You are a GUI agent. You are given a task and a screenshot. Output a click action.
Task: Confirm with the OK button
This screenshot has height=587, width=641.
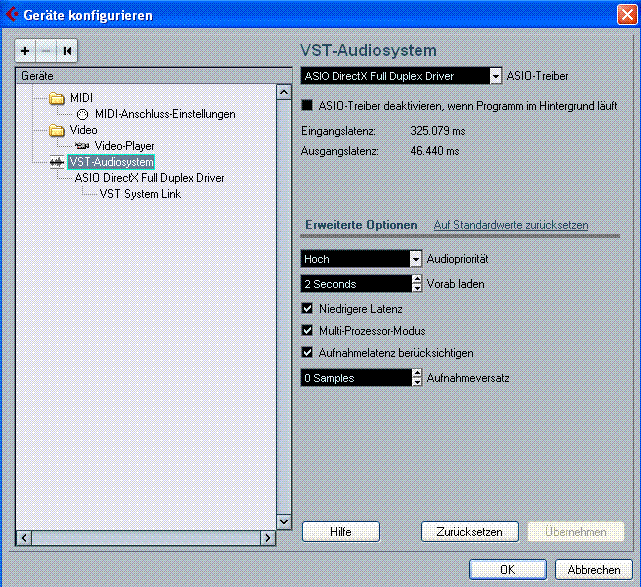[x=508, y=569]
